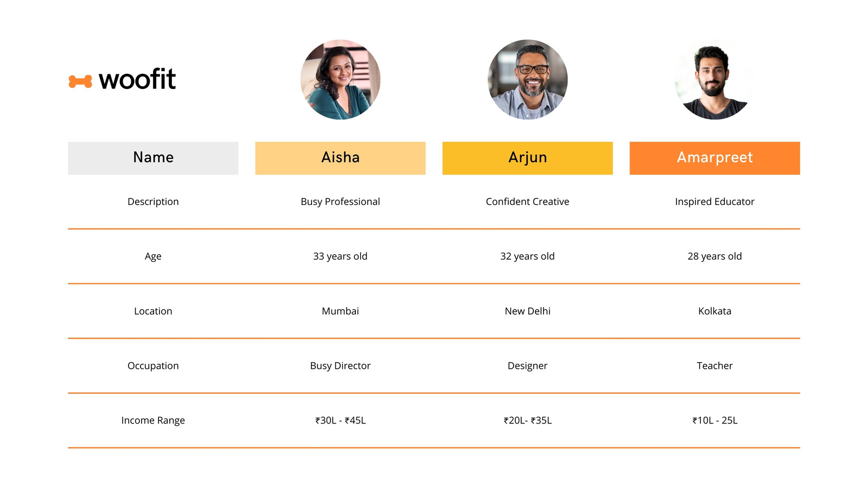
Task: Select Arjun's ₹20L- ₹35L income cell
Action: pyautogui.click(x=527, y=421)
